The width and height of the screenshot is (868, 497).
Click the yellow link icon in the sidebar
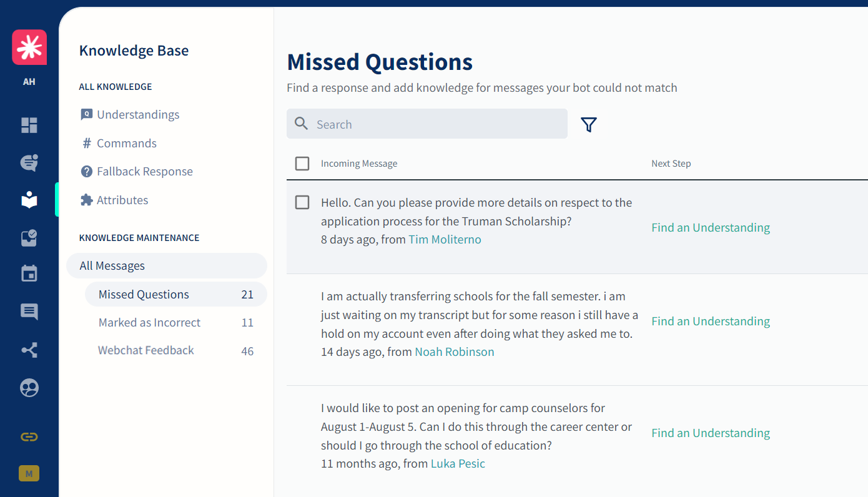pos(29,436)
